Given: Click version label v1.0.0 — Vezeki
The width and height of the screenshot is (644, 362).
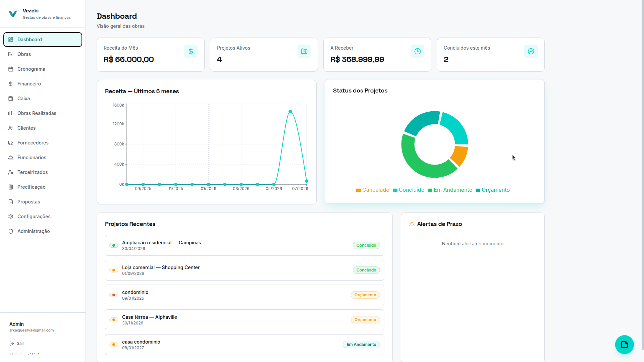Looking at the screenshot, I should coord(24,354).
